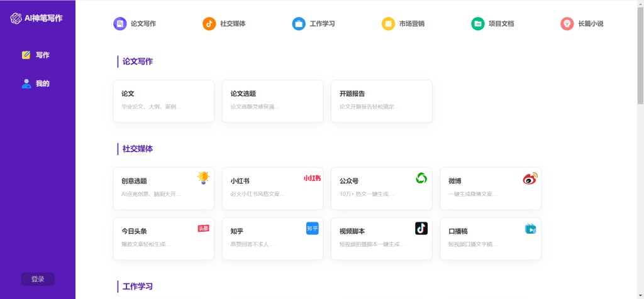Select the 论文选题 card

272,101
